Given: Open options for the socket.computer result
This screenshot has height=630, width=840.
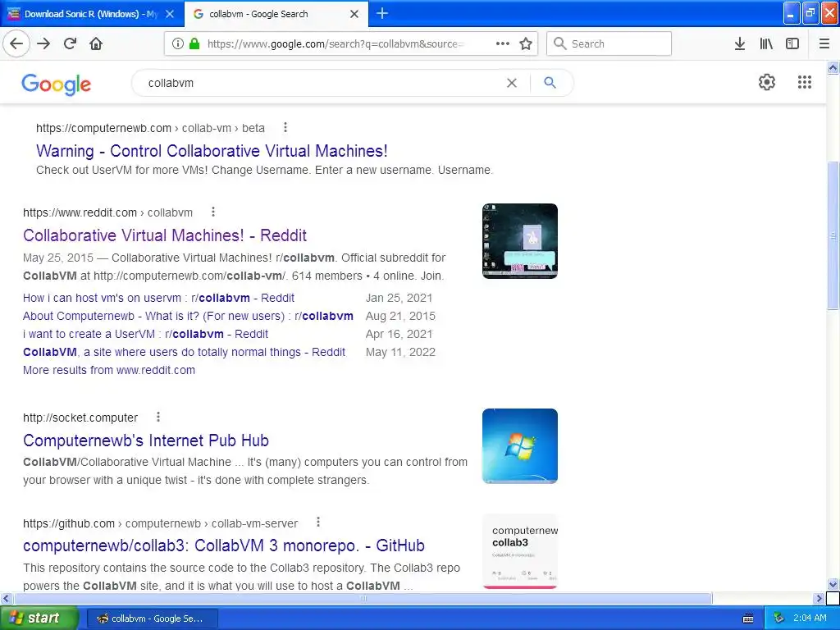Looking at the screenshot, I should 158,417.
